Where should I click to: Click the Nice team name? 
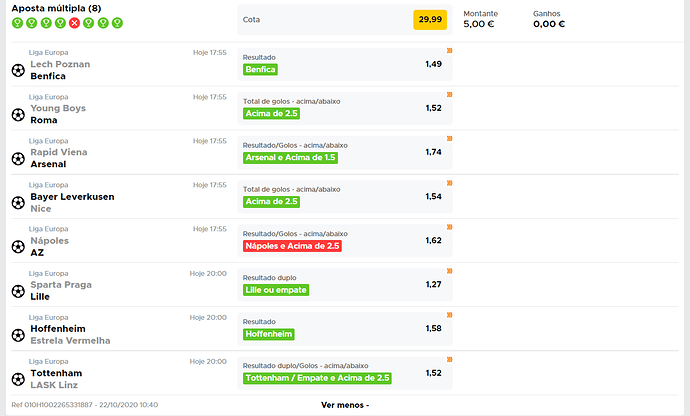[41, 209]
